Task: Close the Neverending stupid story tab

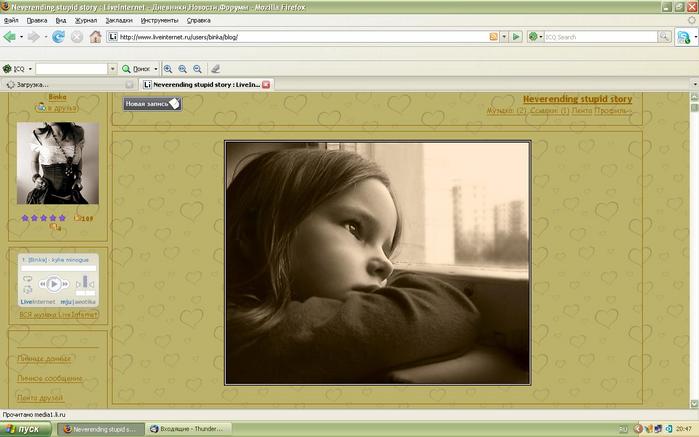Action: coord(266,85)
